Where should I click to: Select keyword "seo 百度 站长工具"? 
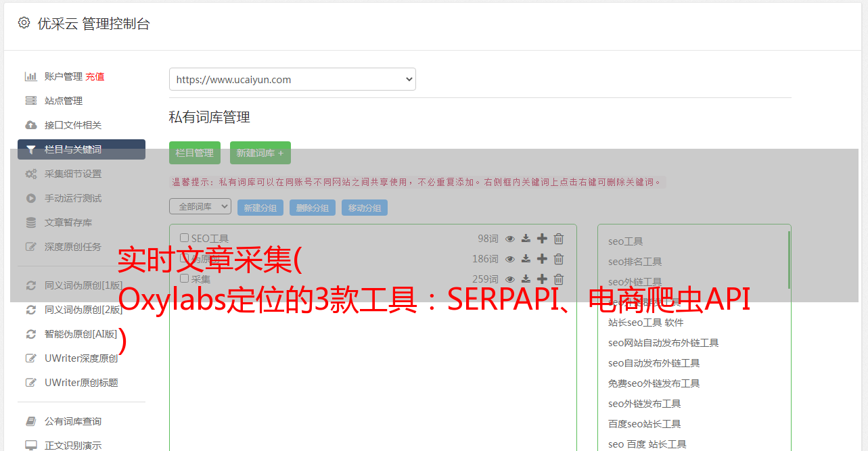coord(647,444)
